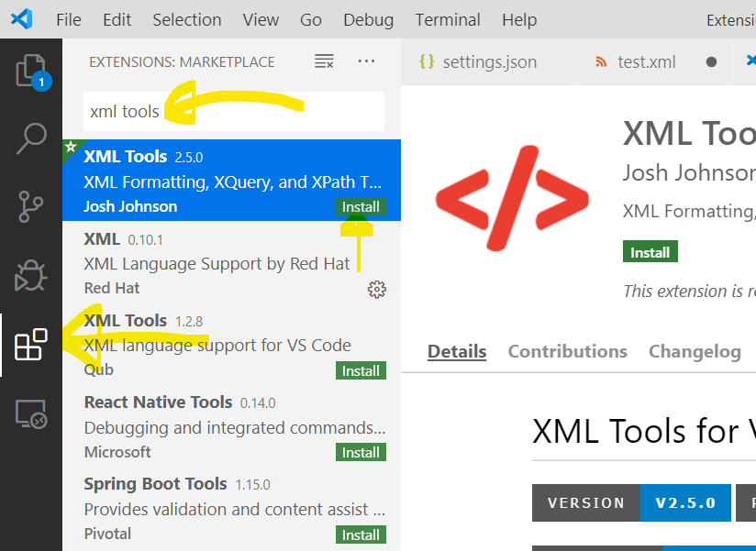Click Install in extension details page

click(x=650, y=251)
